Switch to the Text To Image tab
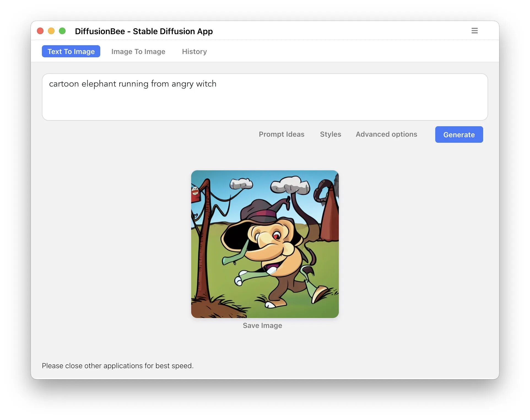Viewport: 530px width, 420px height. (71, 52)
